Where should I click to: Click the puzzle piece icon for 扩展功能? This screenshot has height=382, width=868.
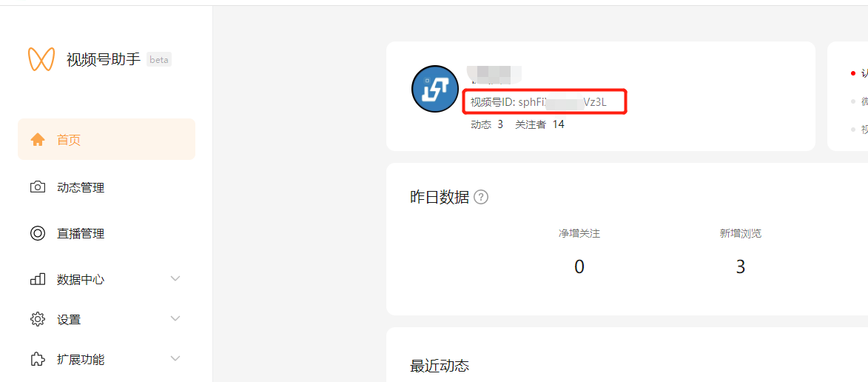38,359
